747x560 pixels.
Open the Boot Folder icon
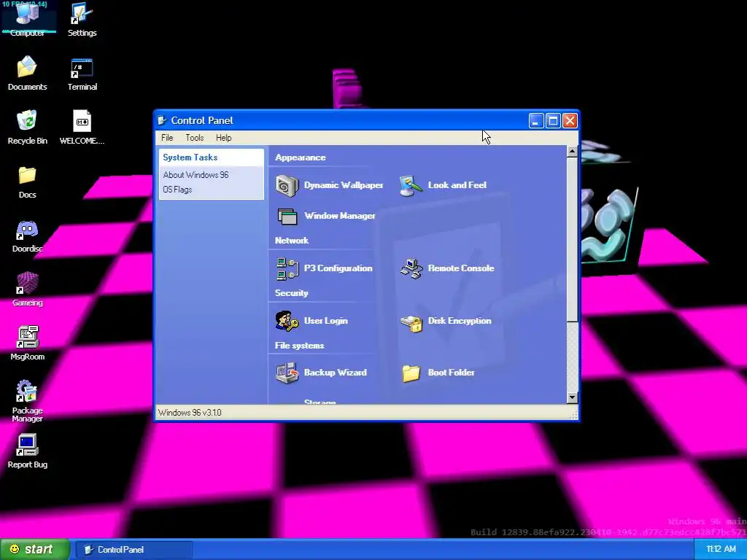pos(411,373)
